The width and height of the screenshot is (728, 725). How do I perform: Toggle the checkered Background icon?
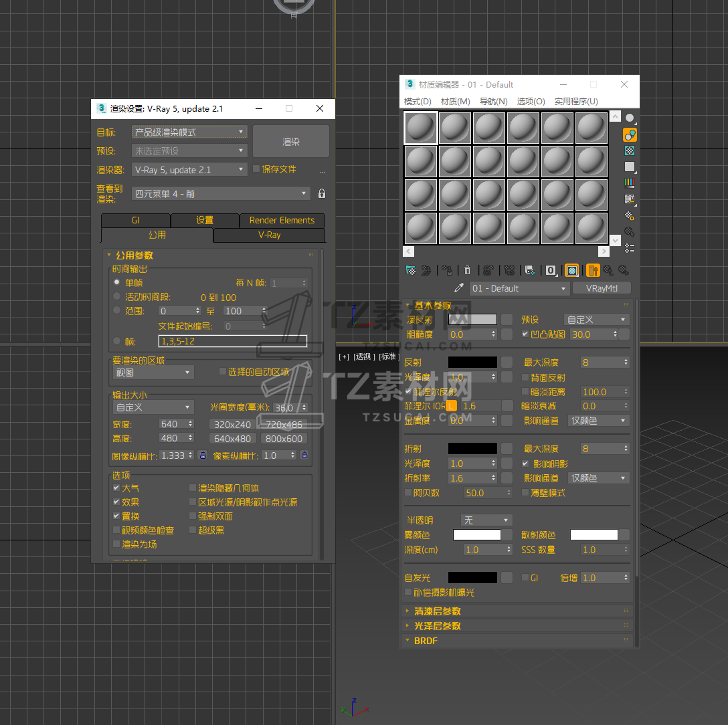[x=630, y=150]
